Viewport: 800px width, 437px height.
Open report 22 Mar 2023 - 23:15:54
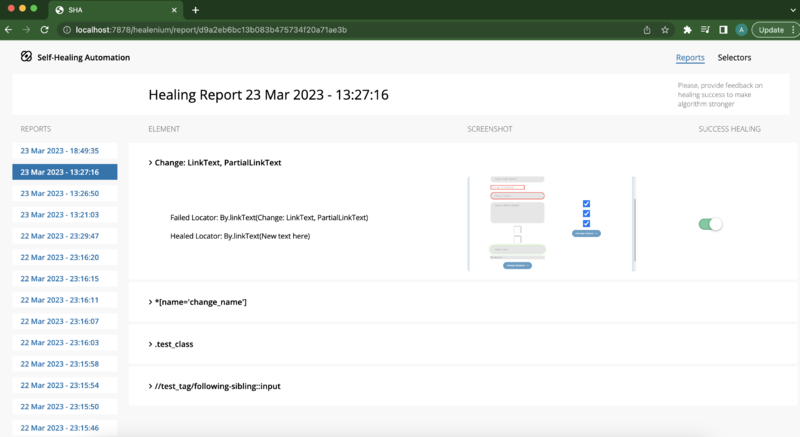tap(65, 385)
